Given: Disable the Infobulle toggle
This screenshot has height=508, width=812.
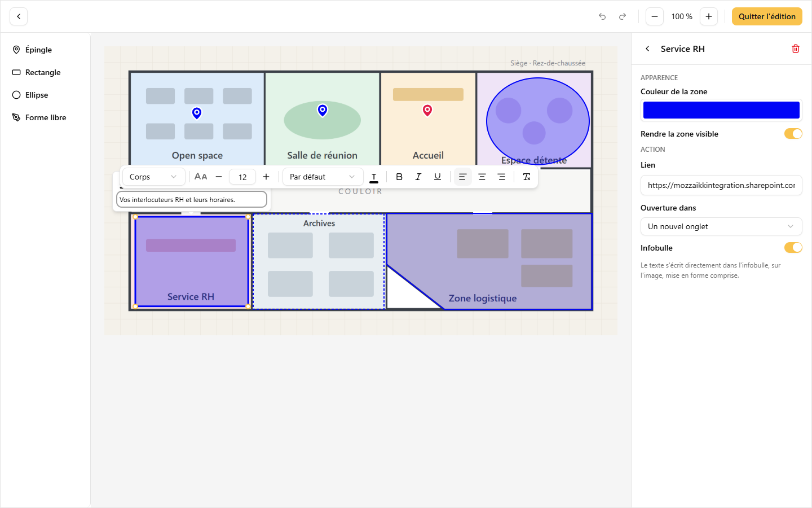Looking at the screenshot, I should tap(793, 247).
